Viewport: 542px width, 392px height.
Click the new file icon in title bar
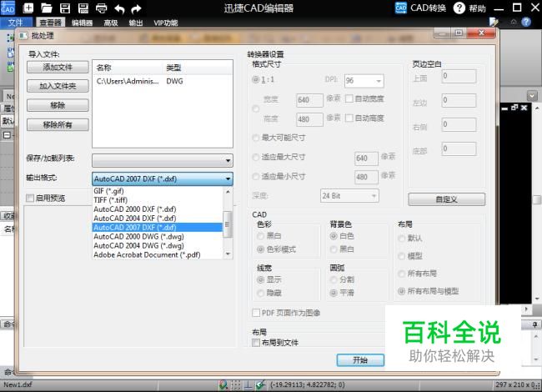pos(28,8)
